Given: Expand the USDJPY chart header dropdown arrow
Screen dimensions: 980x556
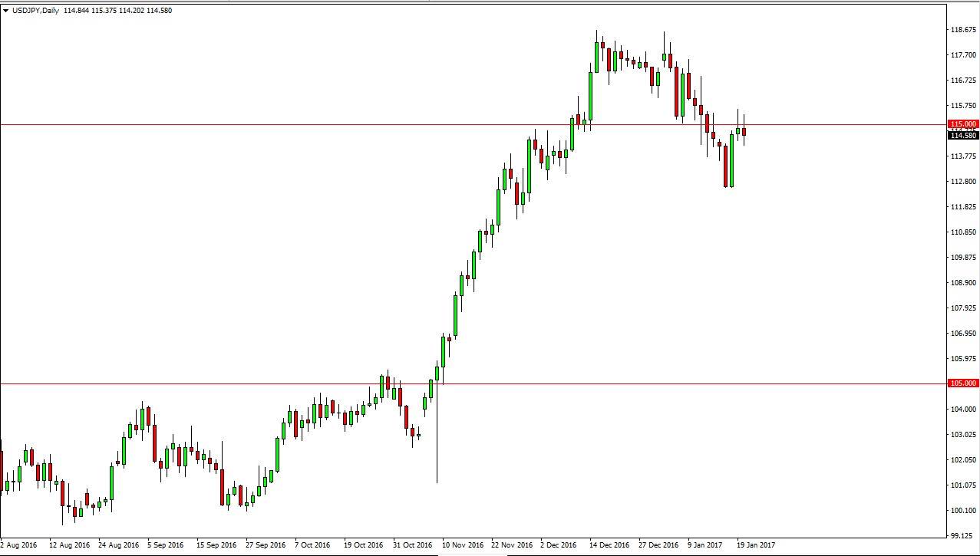Looking at the screenshot, I should (x=6, y=11).
